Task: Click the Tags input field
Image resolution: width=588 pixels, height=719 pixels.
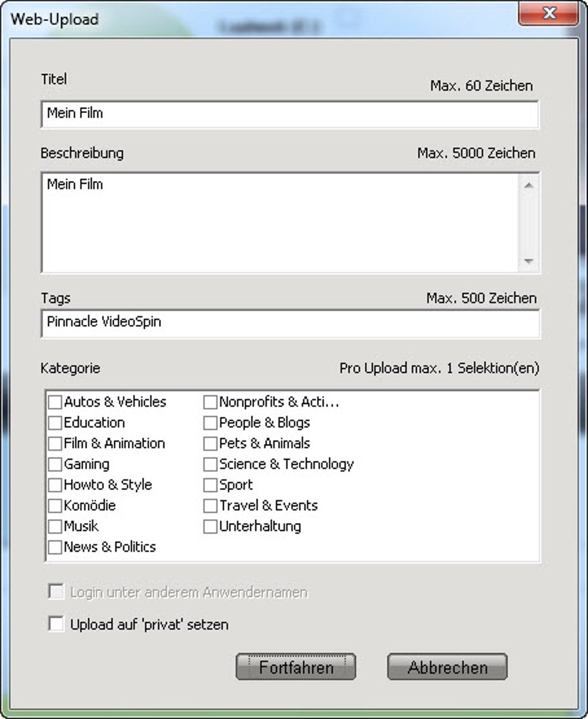Action: click(x=290, y=323)
